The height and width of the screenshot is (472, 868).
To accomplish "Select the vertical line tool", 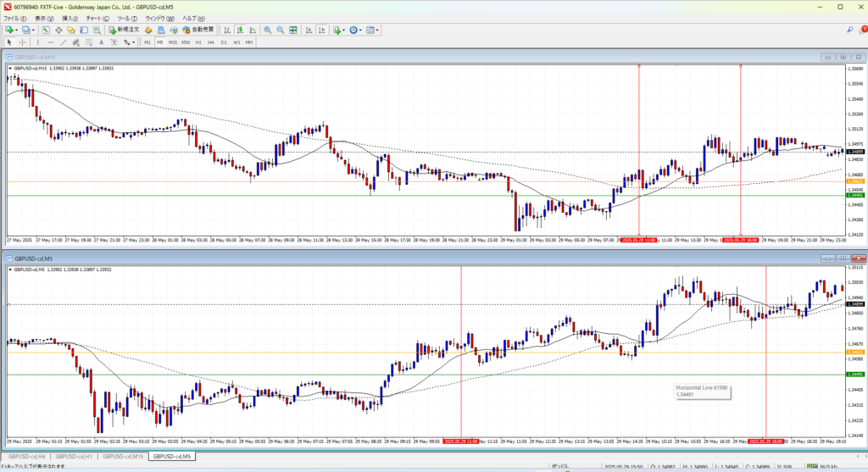I will [38, 42].
